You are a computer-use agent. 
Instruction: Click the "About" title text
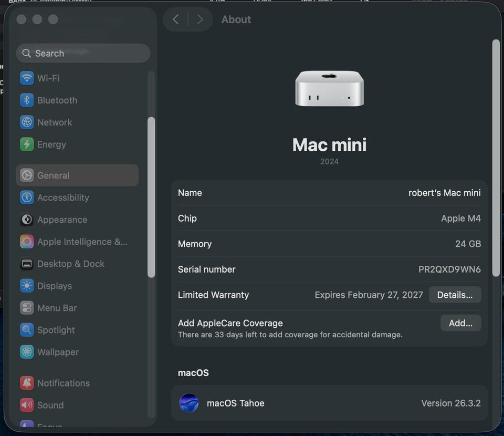236,19
